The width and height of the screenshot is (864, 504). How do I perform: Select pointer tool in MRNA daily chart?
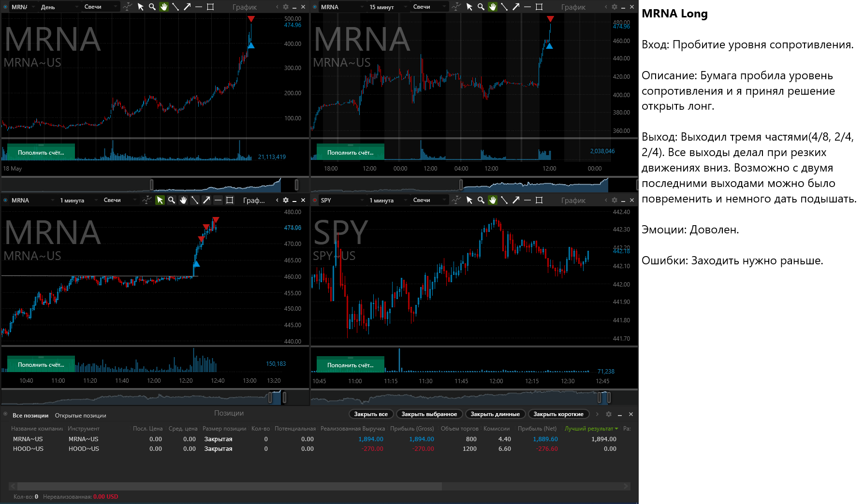[140, 7]
